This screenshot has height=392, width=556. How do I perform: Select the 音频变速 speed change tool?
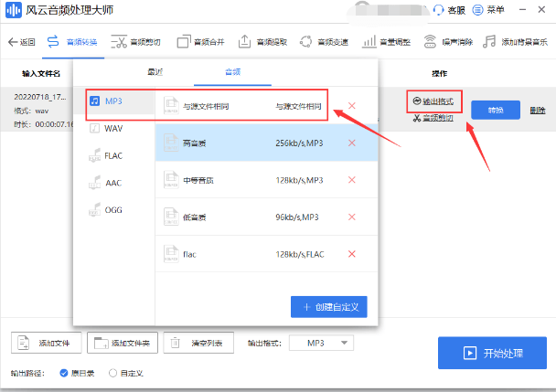click(x=324, y=42)
